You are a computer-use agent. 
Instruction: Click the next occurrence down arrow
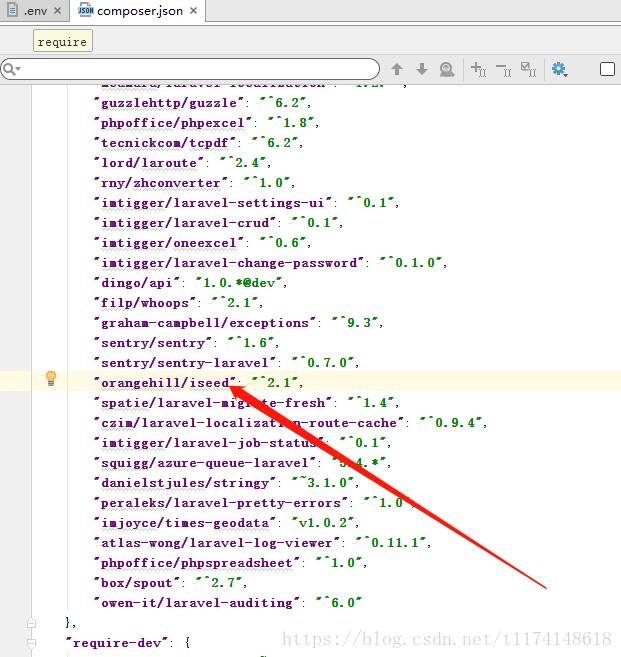[422, 69]
